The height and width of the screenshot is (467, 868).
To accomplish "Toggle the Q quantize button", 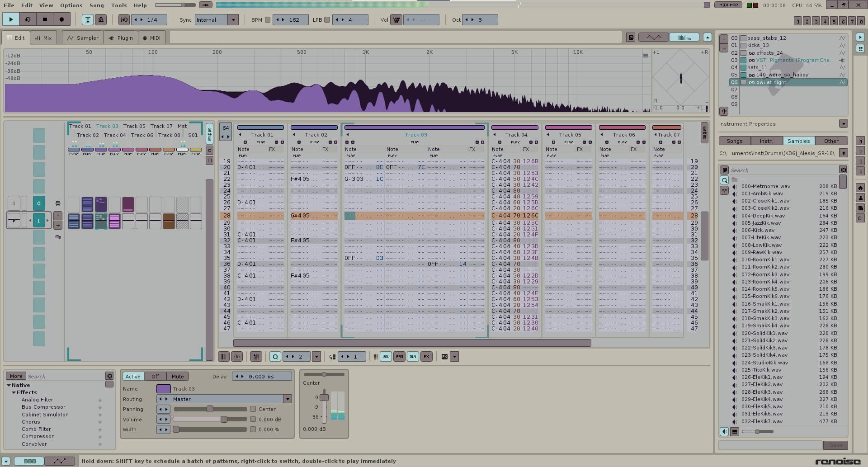I will [275, 357].
